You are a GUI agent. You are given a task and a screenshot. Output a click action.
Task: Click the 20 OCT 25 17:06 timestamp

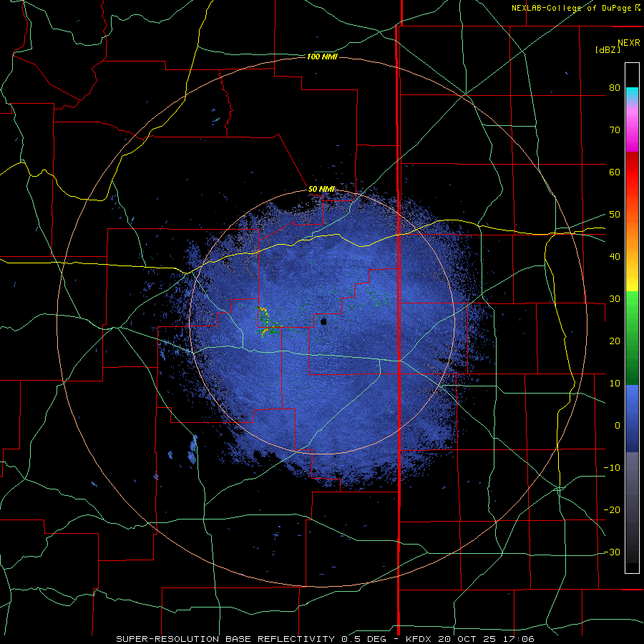coord(487,639)
